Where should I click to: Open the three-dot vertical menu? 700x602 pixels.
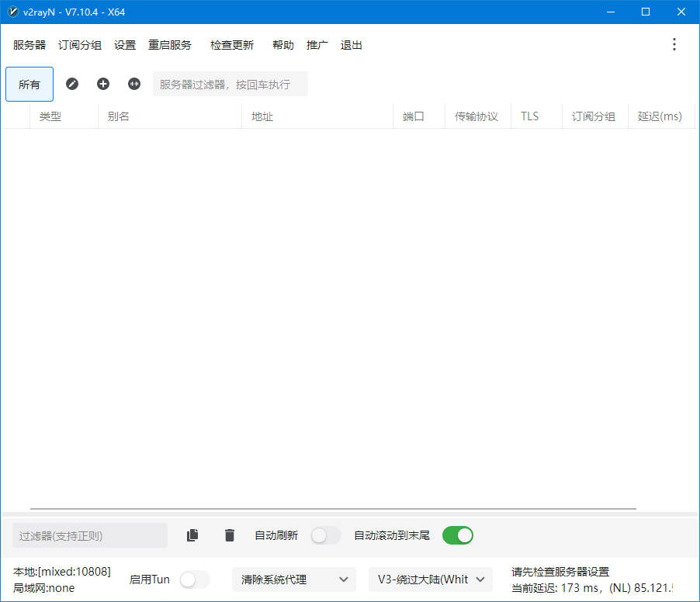[x=674, y=44]
